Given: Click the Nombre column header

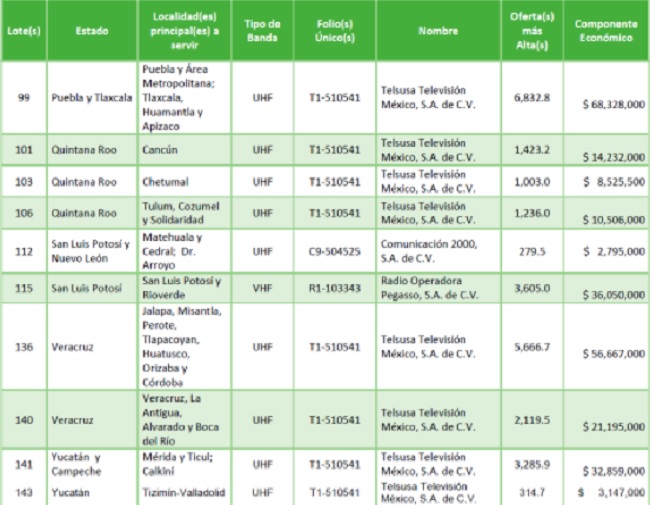Looking at the screenshot, I should (x=438, y=31).
